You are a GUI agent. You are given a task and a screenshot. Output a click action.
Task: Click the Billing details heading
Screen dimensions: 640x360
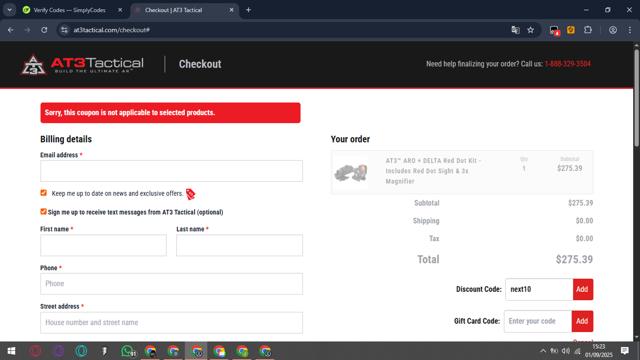tap(66, 139)
